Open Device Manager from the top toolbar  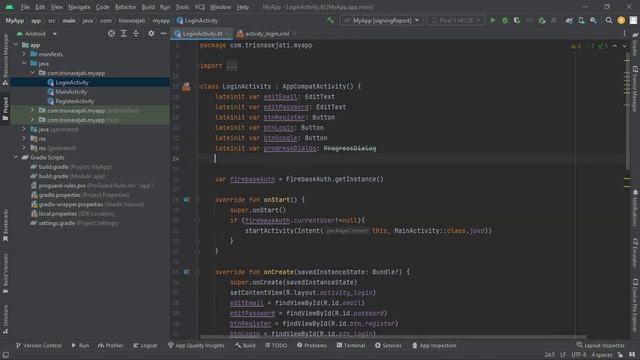pos(581,20)
